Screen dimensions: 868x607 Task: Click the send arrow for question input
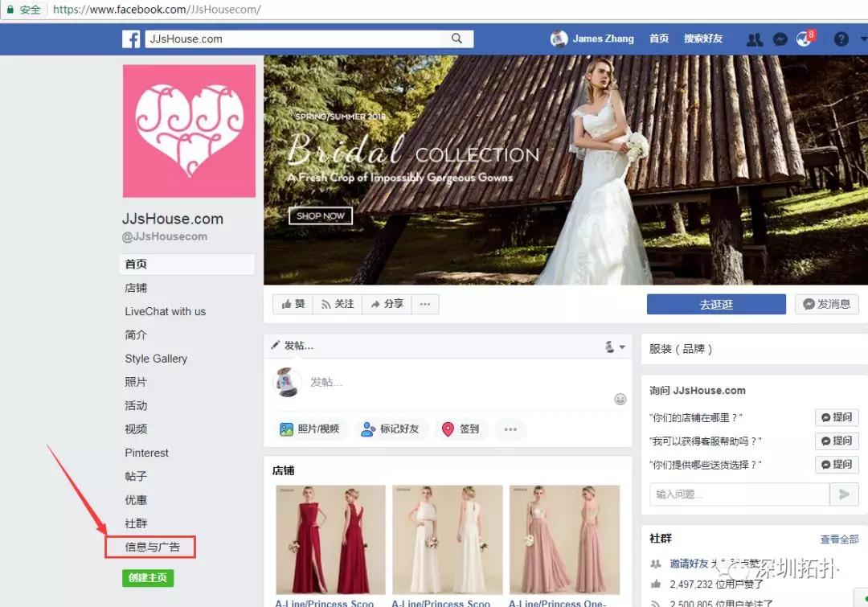tap(843, 494)
